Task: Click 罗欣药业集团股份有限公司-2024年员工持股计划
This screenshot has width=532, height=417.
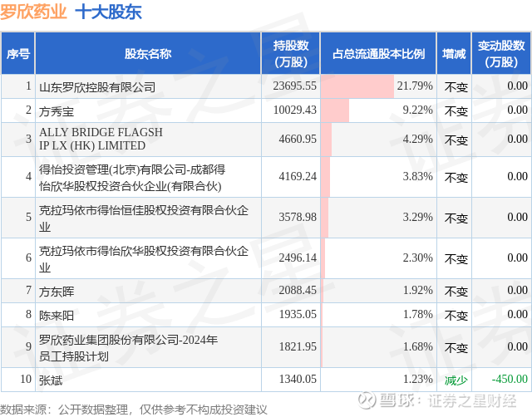Action: click(x=128, y=348)
